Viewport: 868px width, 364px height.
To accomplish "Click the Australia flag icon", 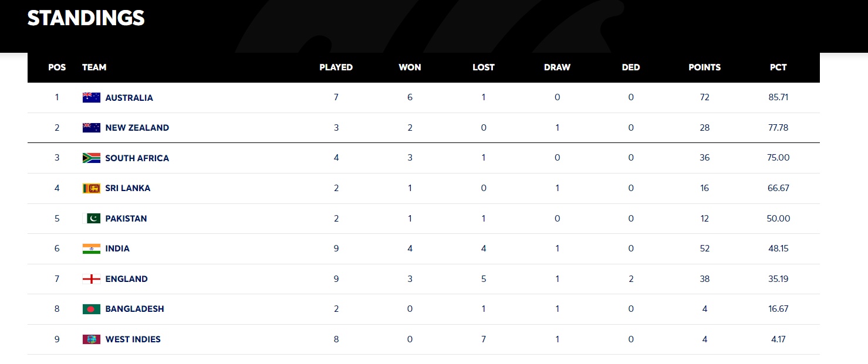I will pos(92,98).
